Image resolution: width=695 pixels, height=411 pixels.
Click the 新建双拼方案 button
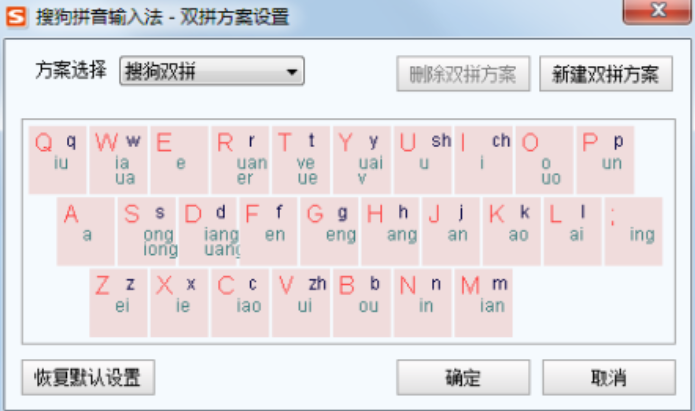(606, 74)
